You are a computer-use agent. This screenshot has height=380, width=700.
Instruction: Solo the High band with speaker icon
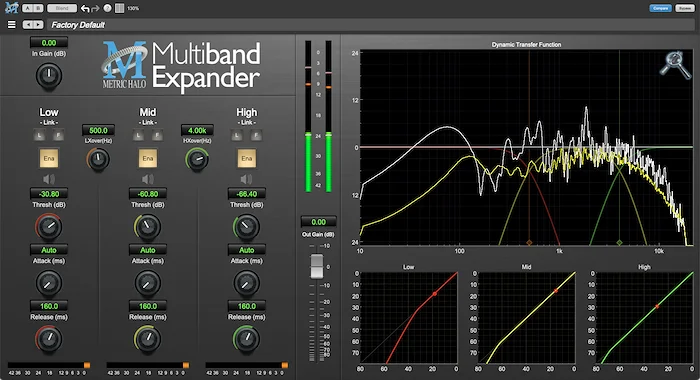coord(246,179)
